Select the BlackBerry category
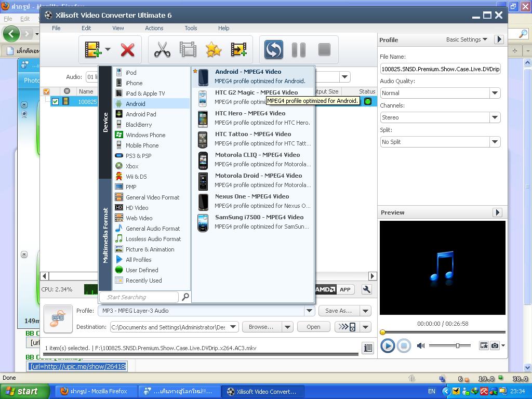This screenshot has width=532, height=399. pyautogui.click(x=151, y=125)
